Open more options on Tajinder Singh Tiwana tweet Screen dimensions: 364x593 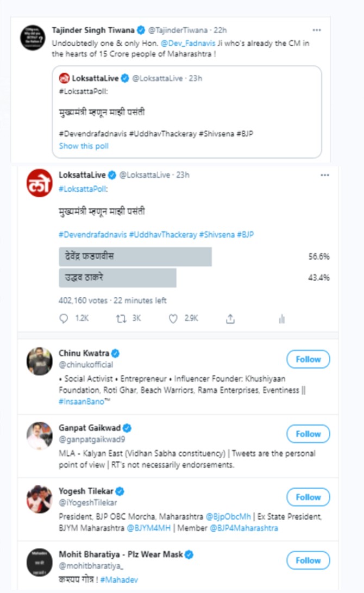317,30
